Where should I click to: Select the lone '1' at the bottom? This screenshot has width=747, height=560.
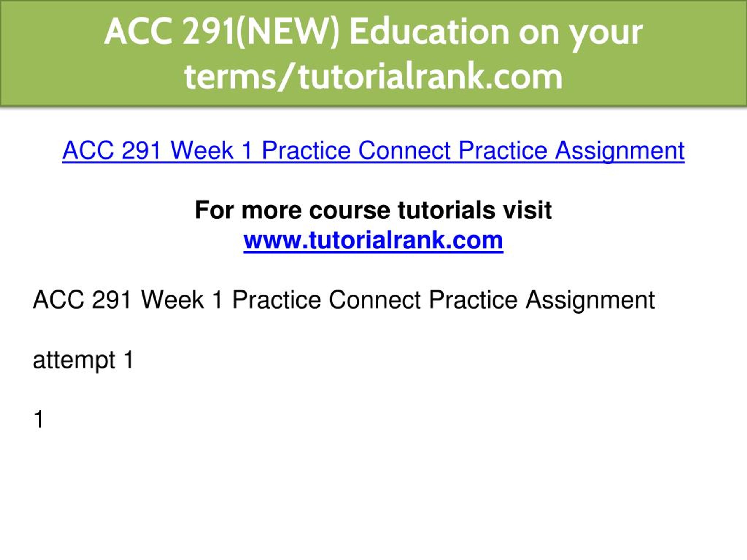tap(39, 419)
